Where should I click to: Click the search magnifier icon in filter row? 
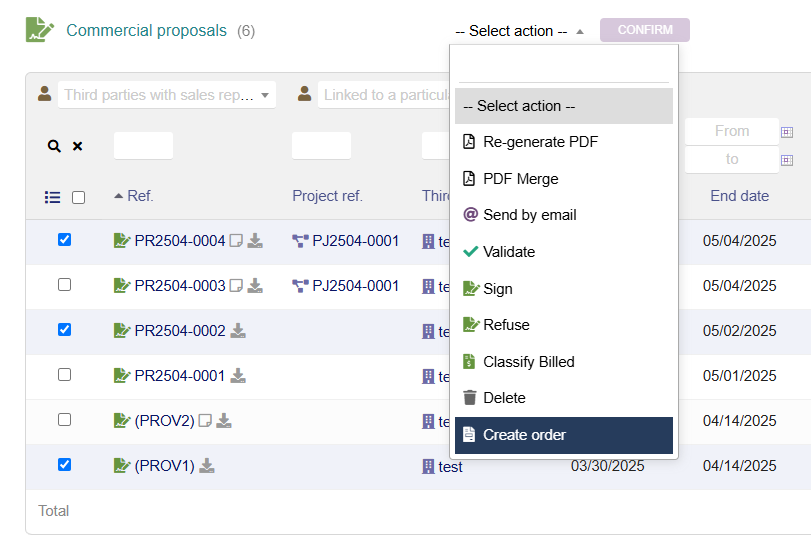coord(54,146)
